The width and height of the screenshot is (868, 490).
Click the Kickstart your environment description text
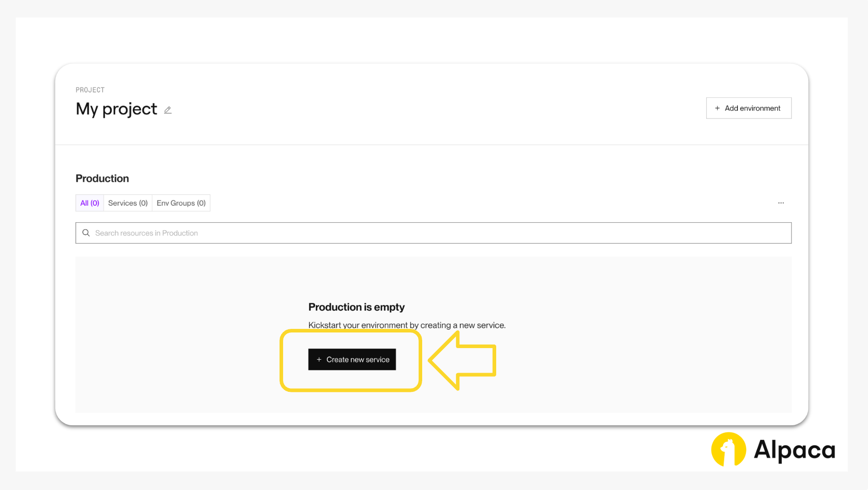click(x=407, y=325)
